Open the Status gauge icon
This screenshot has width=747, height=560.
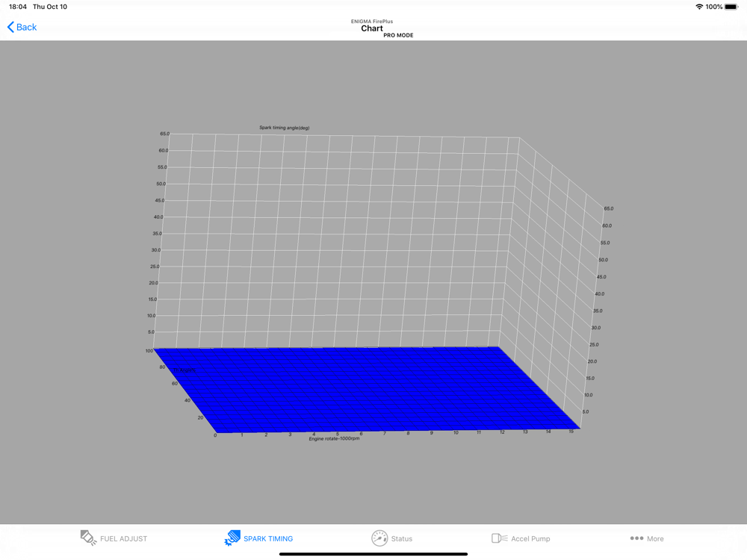[x=379, y=538]
